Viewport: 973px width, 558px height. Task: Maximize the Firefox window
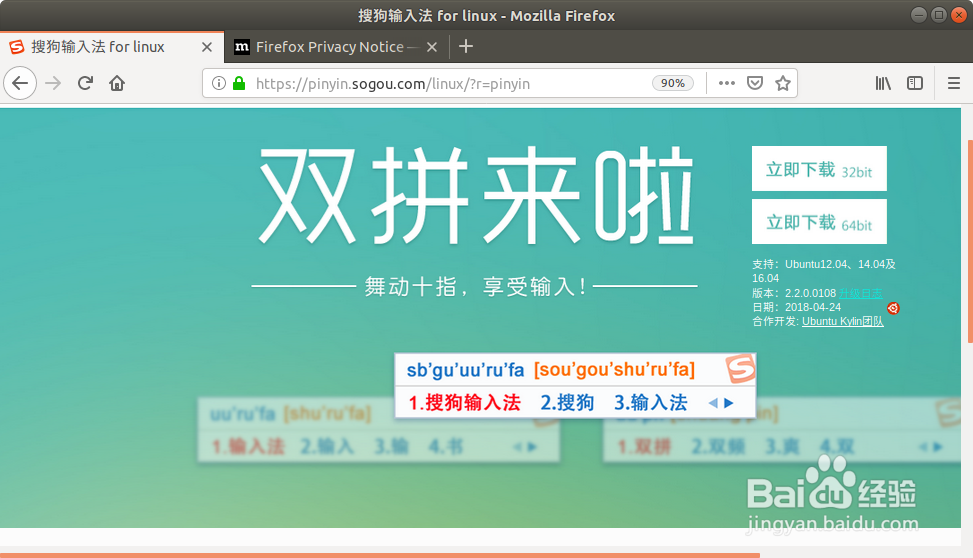tap(939, 15)
